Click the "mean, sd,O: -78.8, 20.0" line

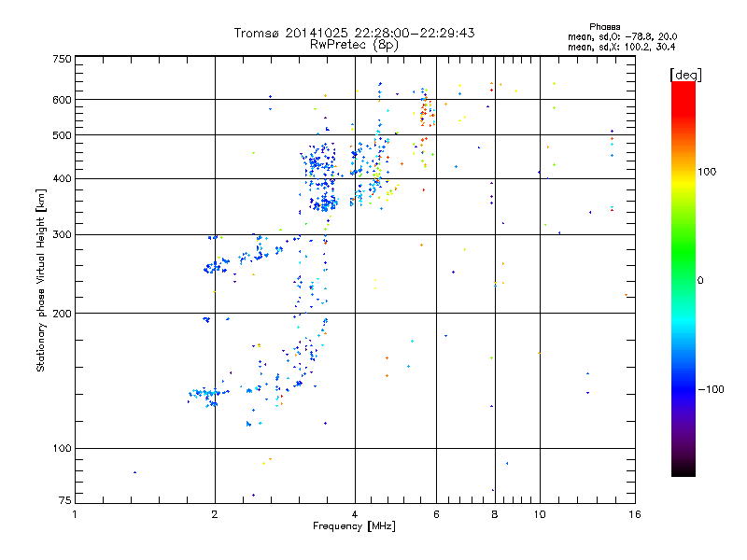(622, 36)
